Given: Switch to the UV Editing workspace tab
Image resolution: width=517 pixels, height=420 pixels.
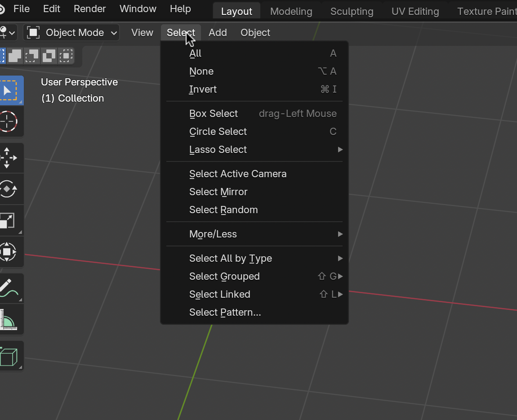Looking at the screenshot, I should pos(415,12).
